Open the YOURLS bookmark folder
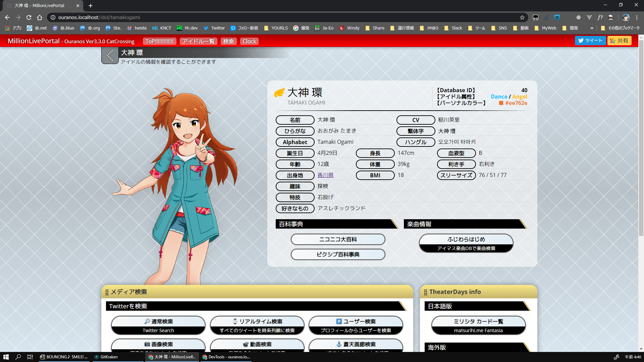644x362 pixels. pyautogui.click(x=276, y=28)
